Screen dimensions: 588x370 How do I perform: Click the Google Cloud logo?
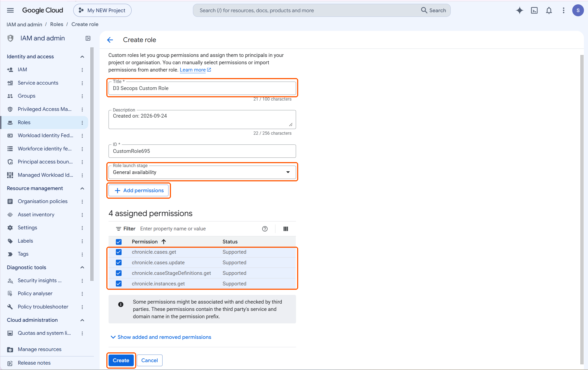(x=43, y=10)
